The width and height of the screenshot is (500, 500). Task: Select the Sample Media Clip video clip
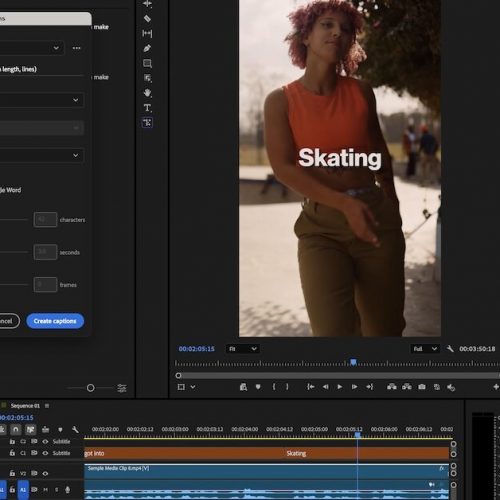(267, 471)
